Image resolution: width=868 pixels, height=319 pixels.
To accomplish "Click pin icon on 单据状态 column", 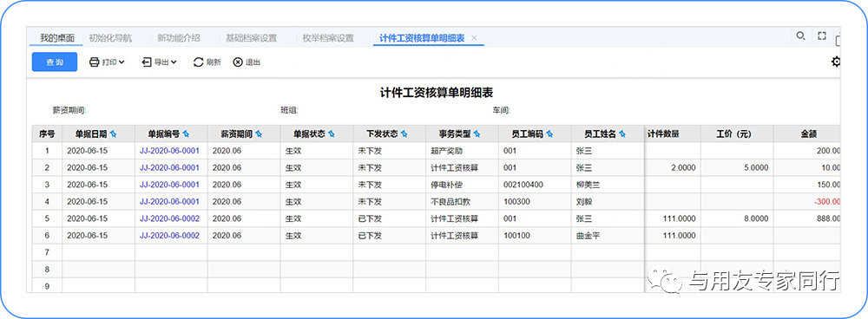I will (x=332, y=133).
